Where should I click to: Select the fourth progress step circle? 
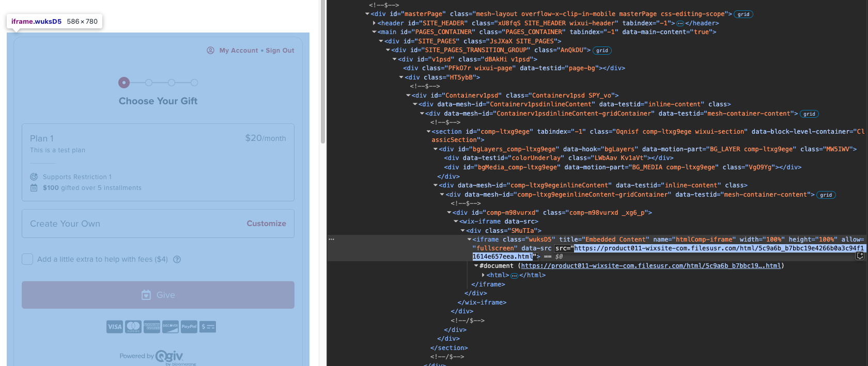point(194,83)
